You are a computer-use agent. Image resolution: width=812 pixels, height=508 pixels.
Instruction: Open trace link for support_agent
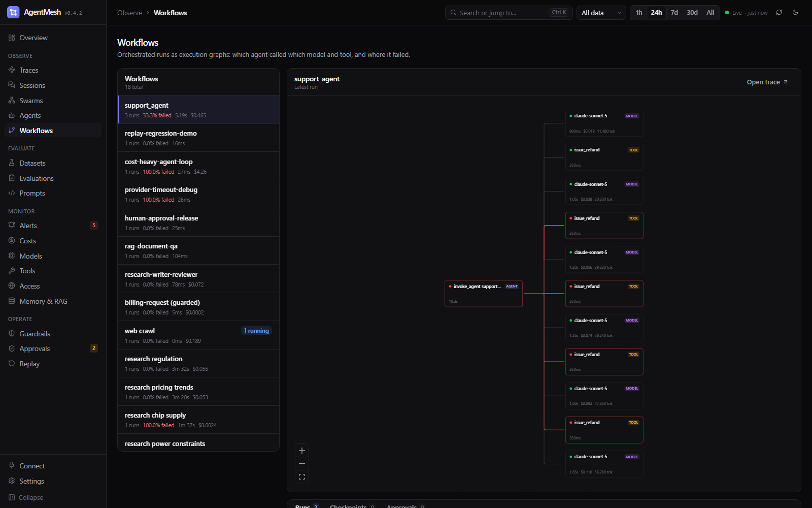(x=767, y=82)
